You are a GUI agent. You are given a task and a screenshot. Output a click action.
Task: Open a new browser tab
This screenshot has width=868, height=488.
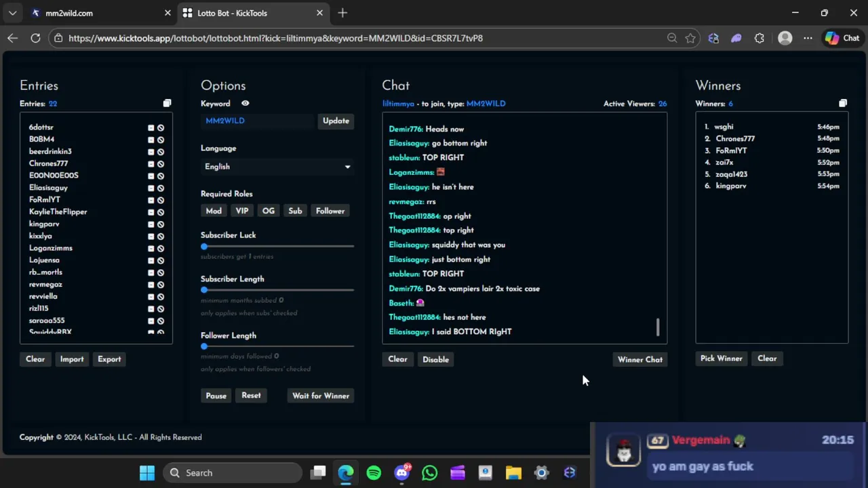[x=342, y=13]
